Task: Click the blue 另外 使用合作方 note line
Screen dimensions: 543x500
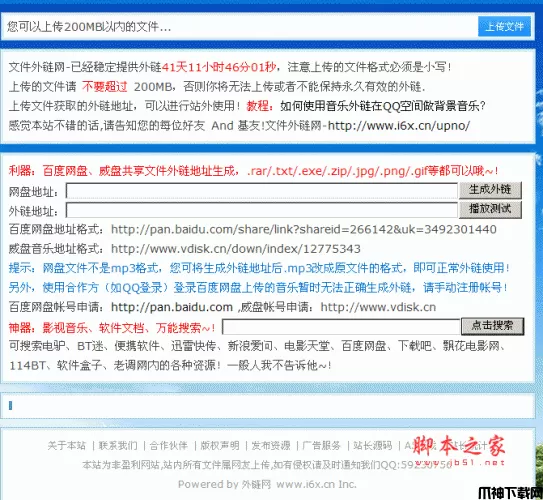Action: tap(258, 287)
